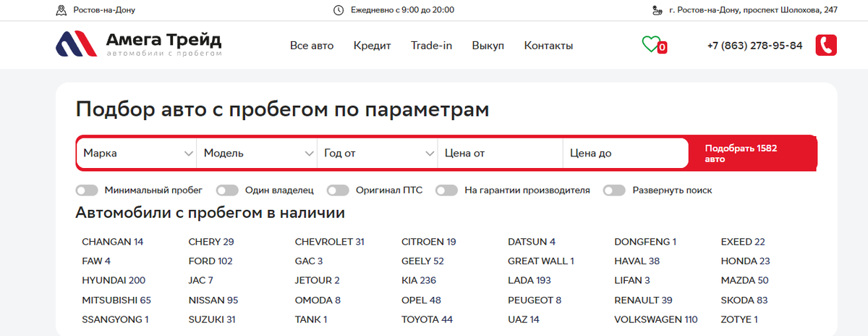
Task: Open PEUGEOT 8 brand link
Action: (535, 301)
